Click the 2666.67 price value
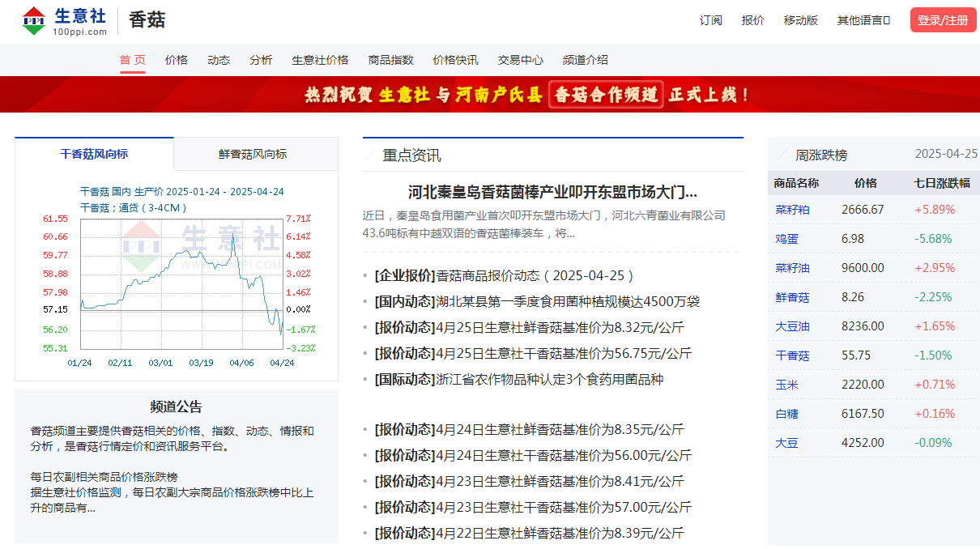 [x=863, y=209]
